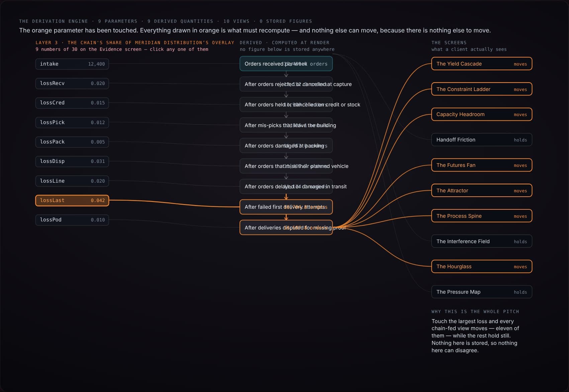Click the '12,400' intake value
569x392 pixels.
click(96, 64)
